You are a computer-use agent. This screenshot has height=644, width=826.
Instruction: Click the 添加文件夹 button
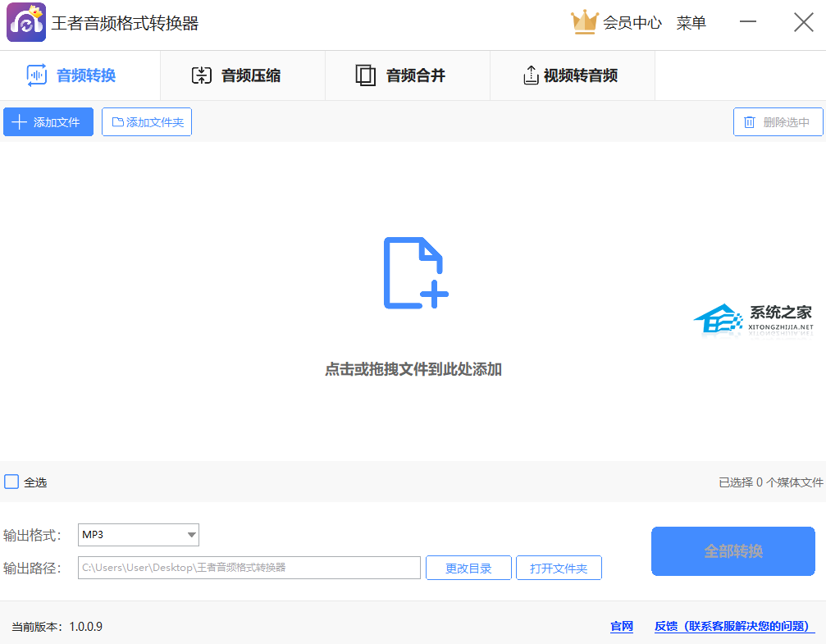[147, 122]
